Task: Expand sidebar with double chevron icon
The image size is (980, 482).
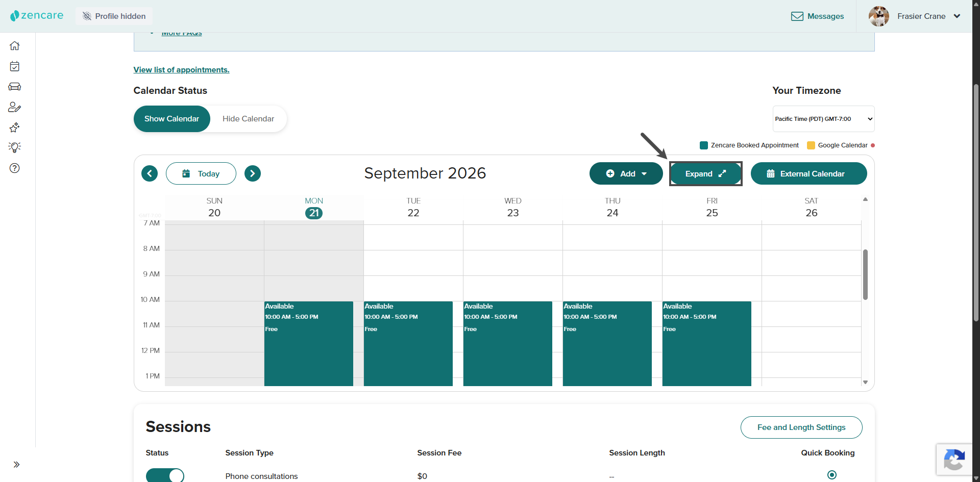Action: (16, 465)
